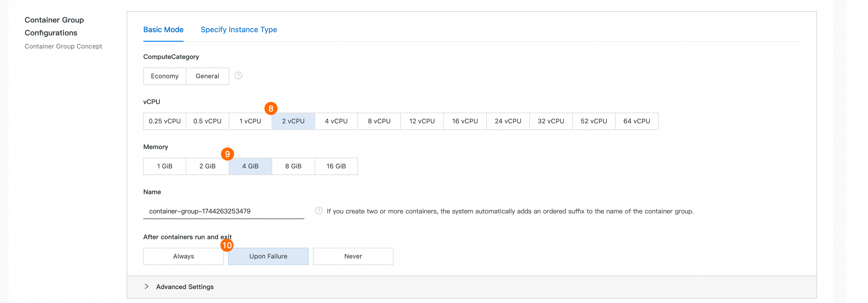This screenshot has width=868, height=303.
Task: Select the Economy compute category
Action: coord(165,76)
